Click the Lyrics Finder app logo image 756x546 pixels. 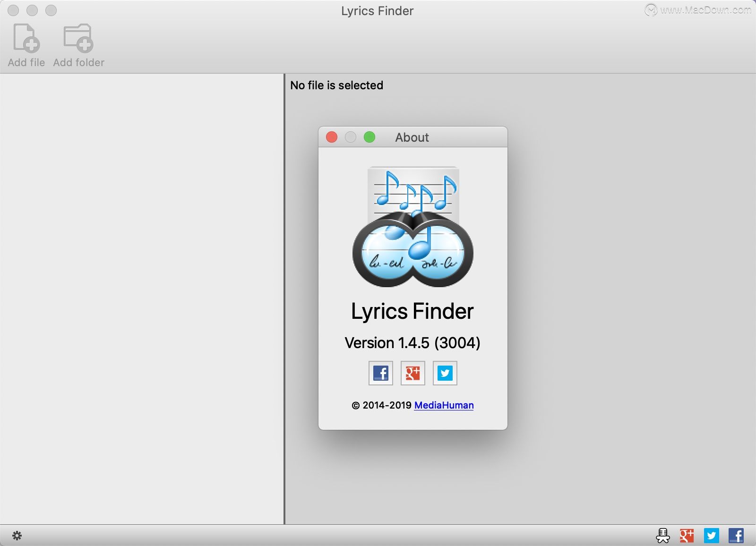[x=413, y=227]
